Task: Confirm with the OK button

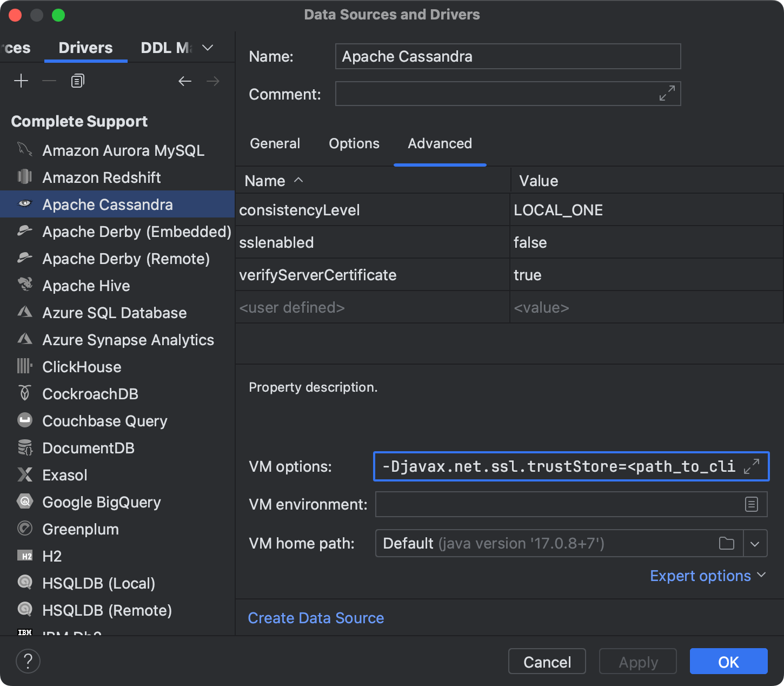Action: pyautogui.click(x=728, y=662)
